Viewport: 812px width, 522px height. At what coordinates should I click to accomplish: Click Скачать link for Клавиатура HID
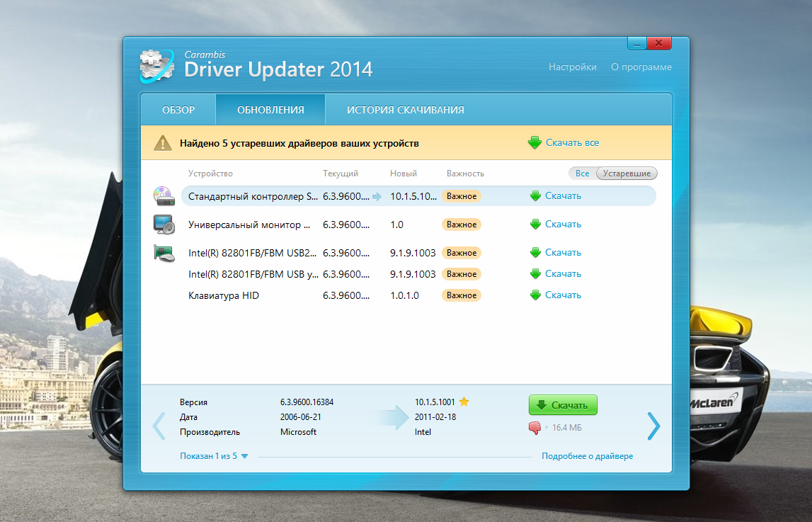click(562, 295)
